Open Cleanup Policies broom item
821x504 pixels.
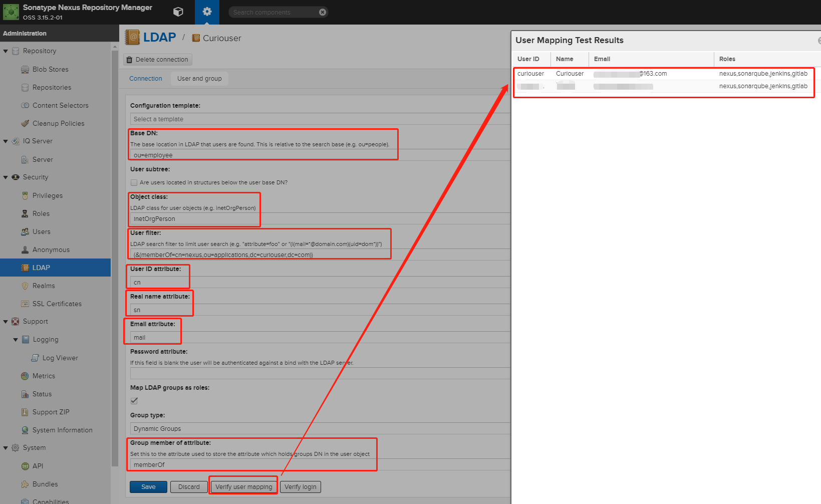coord(58,123)
